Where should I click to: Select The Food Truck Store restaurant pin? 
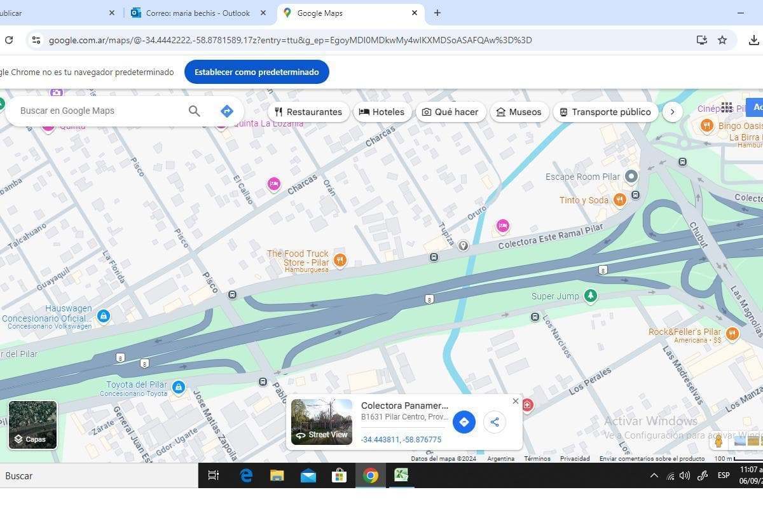point(340,259)
